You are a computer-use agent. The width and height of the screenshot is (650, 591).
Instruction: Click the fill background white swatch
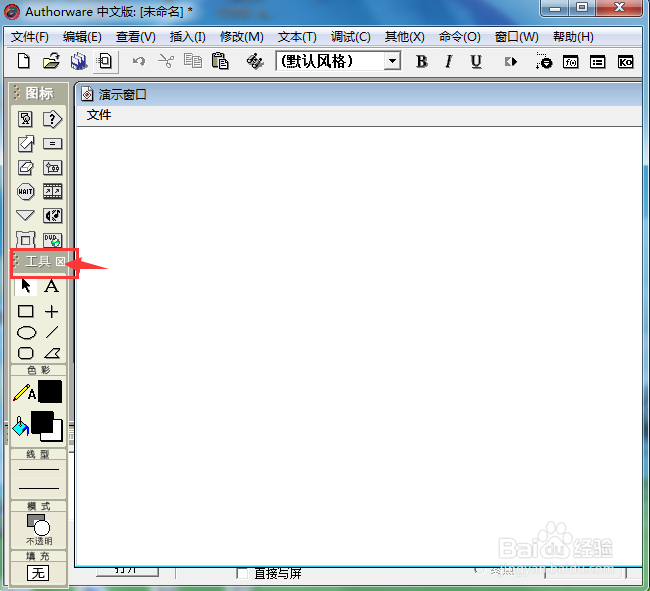[x=57, y=435]
